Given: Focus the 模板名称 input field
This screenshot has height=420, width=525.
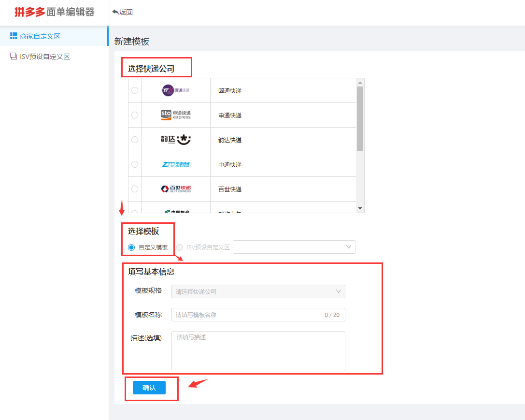Looking at the screenshot, I should [x=258, y=315].
